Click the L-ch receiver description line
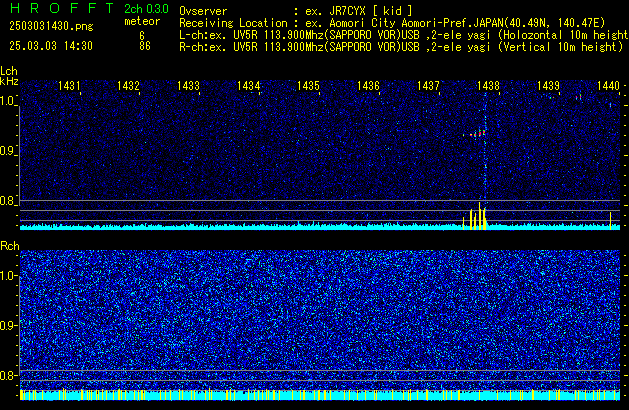This screenshot has height=410, width=629. tap(404, 35)
